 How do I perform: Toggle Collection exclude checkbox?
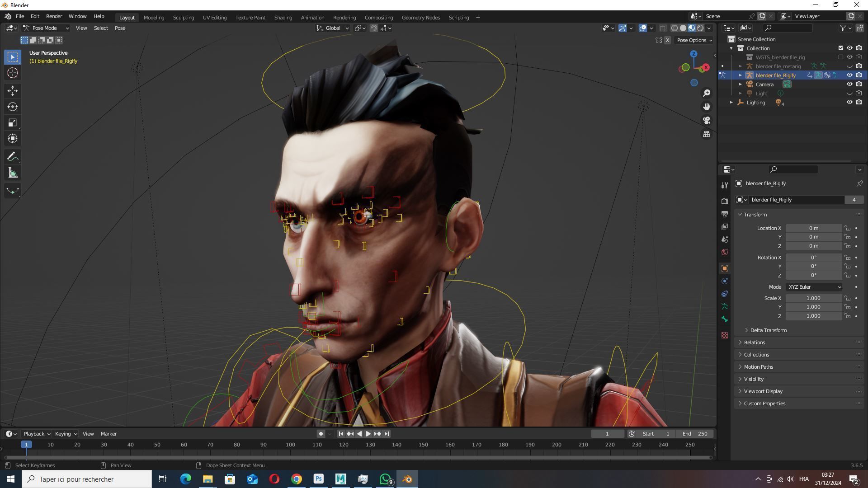pos(840,48)
